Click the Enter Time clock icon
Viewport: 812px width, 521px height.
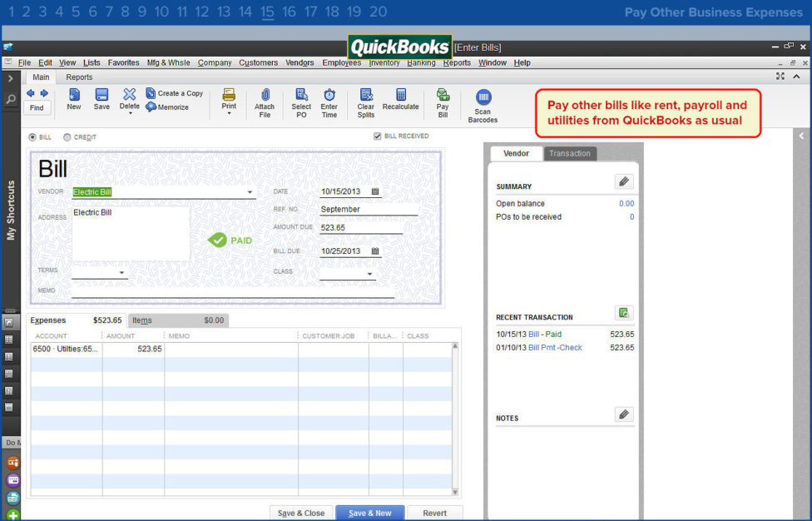(x=329, y=94)
